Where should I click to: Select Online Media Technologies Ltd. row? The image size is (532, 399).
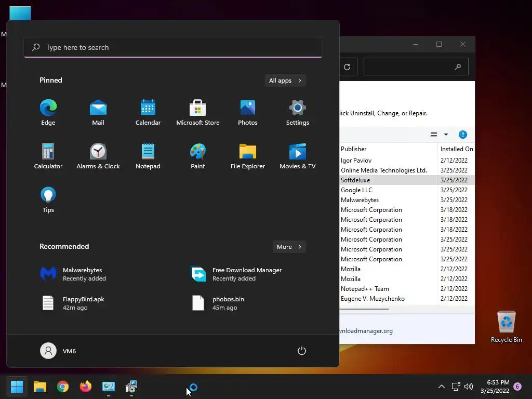407,170
